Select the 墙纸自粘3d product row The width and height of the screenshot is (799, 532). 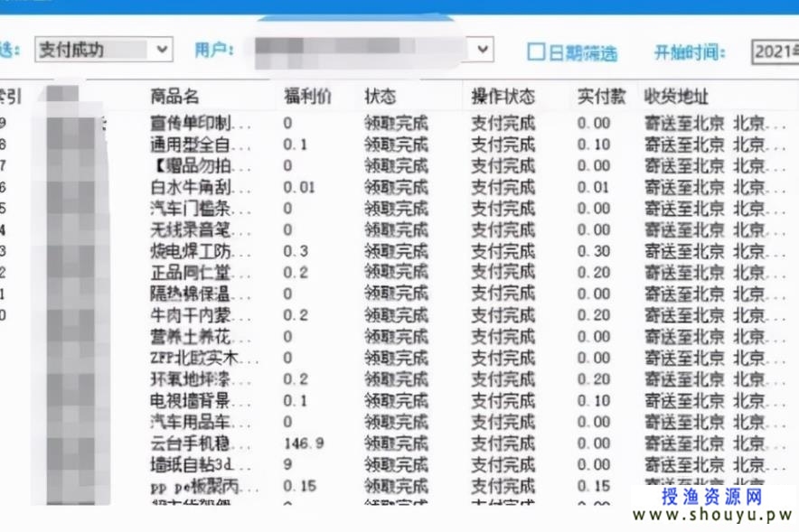pos(201,465)
